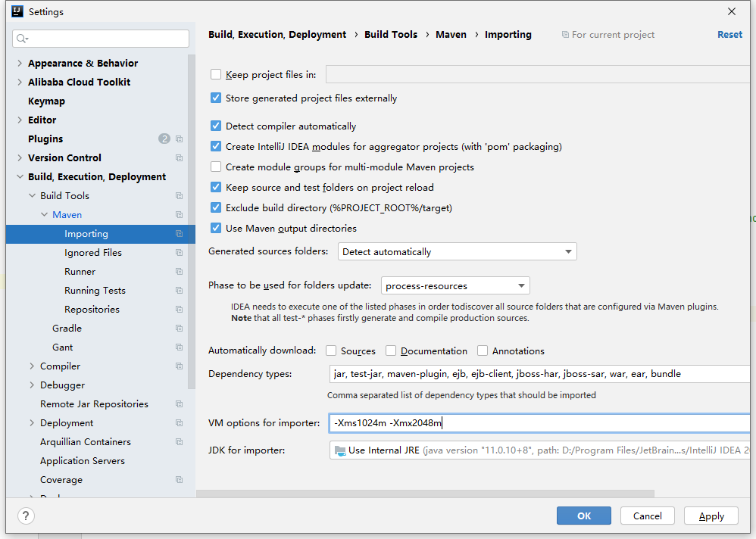Viewport: 756px width, 539px height.
Task: Expand Alibaba Cloud Toolkit section
Action: (20, 83)
